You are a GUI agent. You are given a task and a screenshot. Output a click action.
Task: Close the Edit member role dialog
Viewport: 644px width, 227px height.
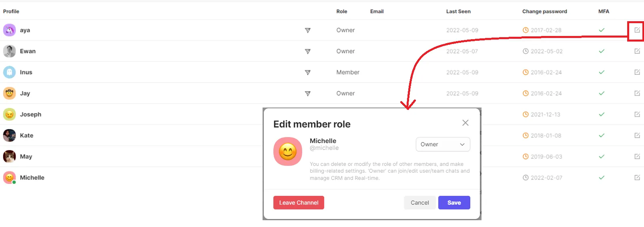465,123
